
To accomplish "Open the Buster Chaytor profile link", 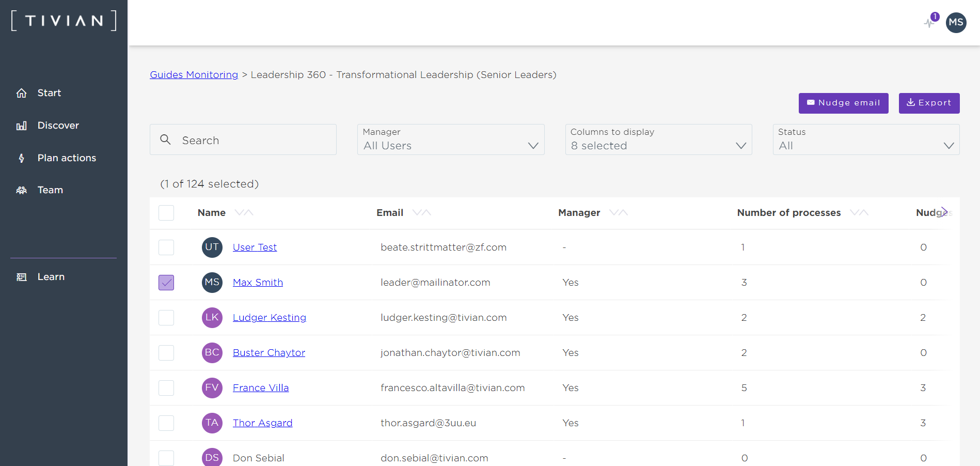I will click(269, 353).
